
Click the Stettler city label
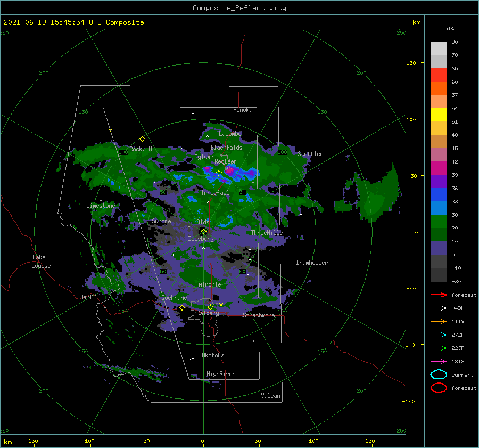click(x=310, y=154)
